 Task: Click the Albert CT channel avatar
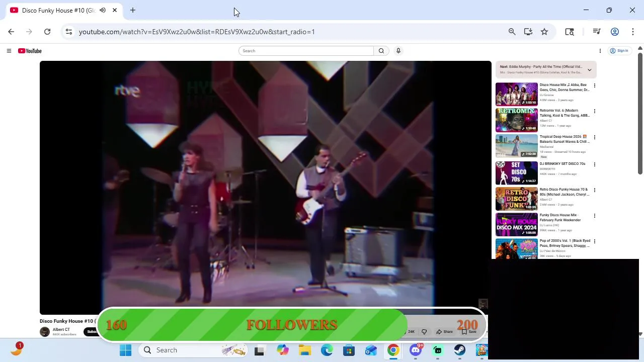pyautogui.click(x=45, y=332)
